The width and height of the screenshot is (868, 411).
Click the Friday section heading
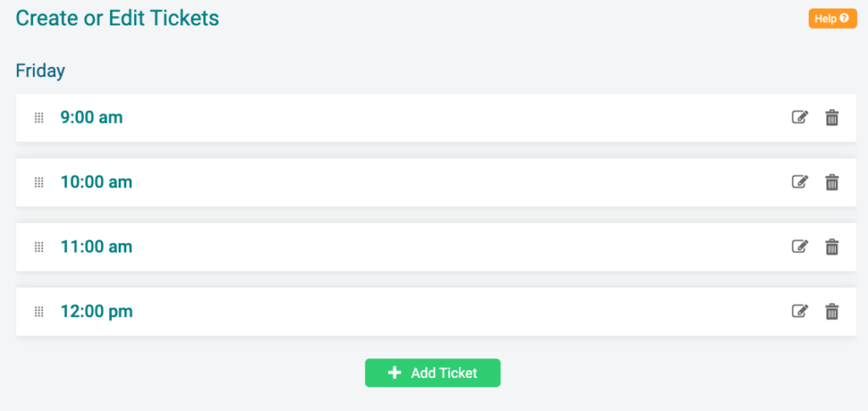click(41, 71)
